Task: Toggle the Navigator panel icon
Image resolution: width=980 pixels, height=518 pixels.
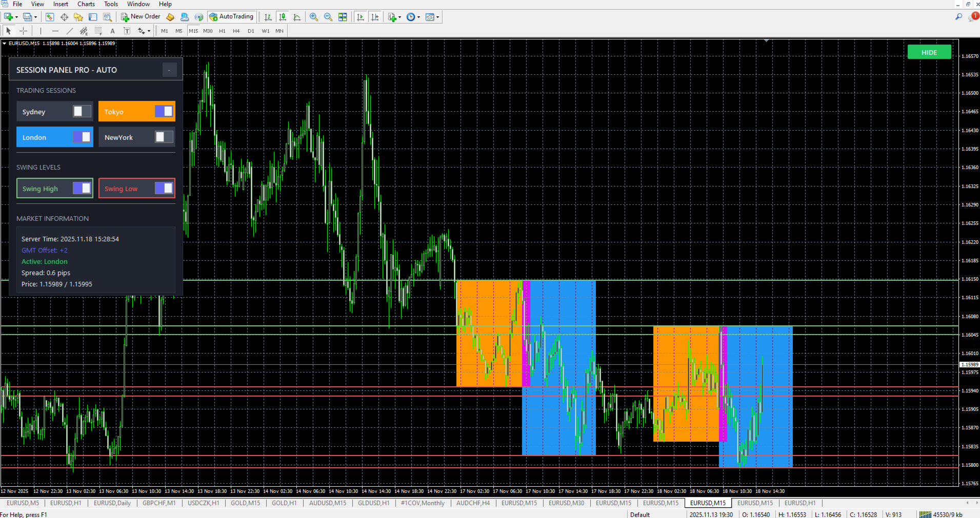Action: click(78, 17)
